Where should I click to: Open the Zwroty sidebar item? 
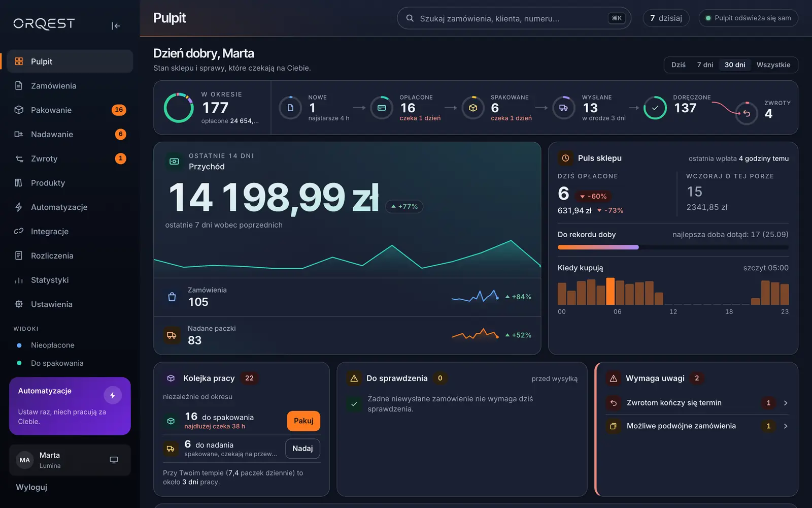[x=71, y=159]
